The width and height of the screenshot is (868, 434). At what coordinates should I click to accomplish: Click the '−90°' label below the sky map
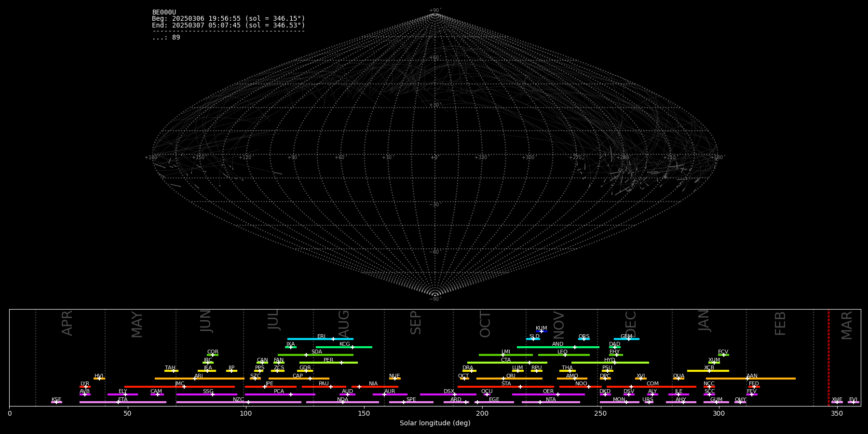(x=435, y=299)
